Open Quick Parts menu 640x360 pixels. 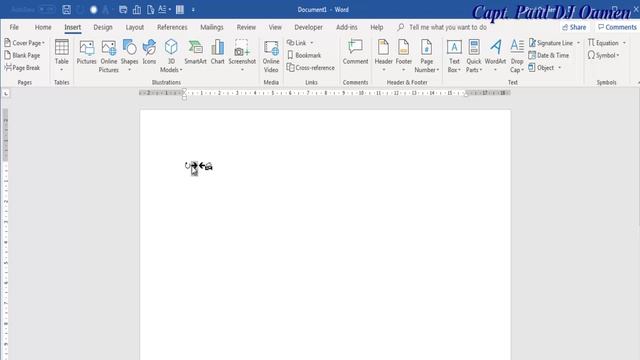(473, 56)
